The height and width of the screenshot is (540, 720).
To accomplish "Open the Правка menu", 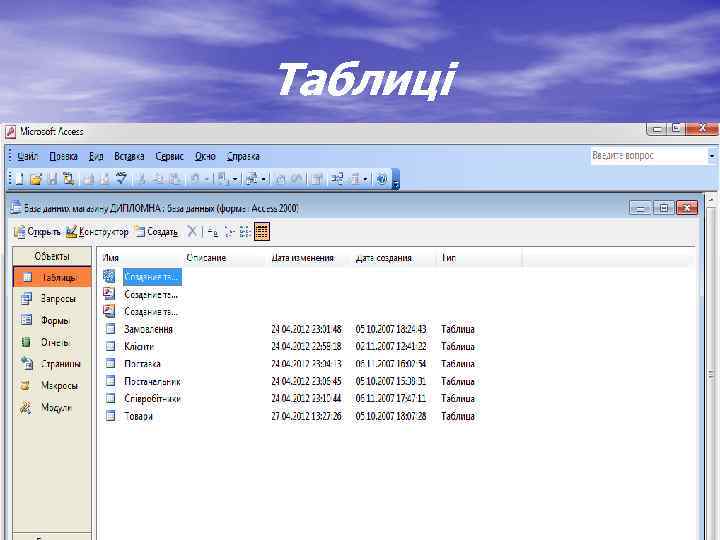I will coord(63,156).
